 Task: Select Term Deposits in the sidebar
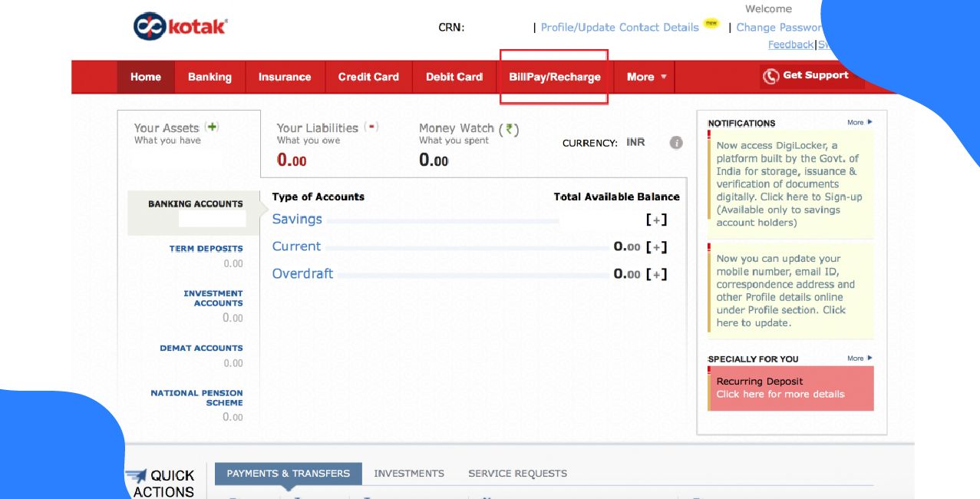(205, 248)
